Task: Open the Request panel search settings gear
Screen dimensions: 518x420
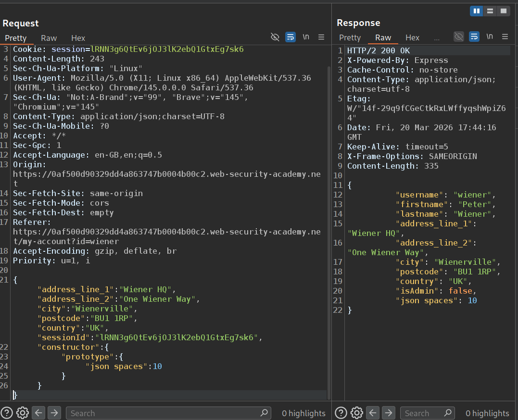Action: pos(23,413)
